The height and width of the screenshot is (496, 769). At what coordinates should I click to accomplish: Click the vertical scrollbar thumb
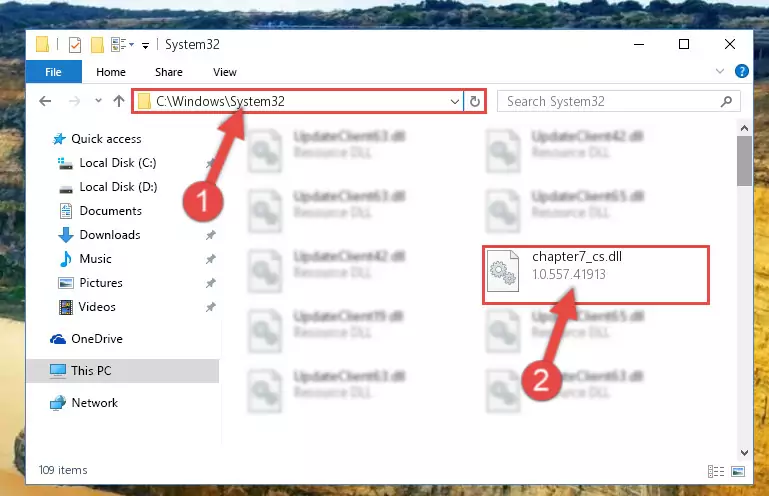coord(744,161)
